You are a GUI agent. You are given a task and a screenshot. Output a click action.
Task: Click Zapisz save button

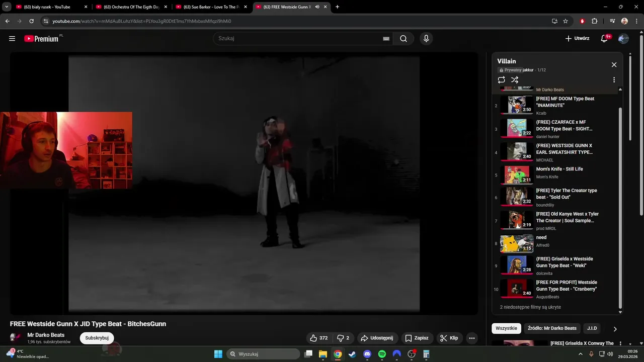[417, 338]
